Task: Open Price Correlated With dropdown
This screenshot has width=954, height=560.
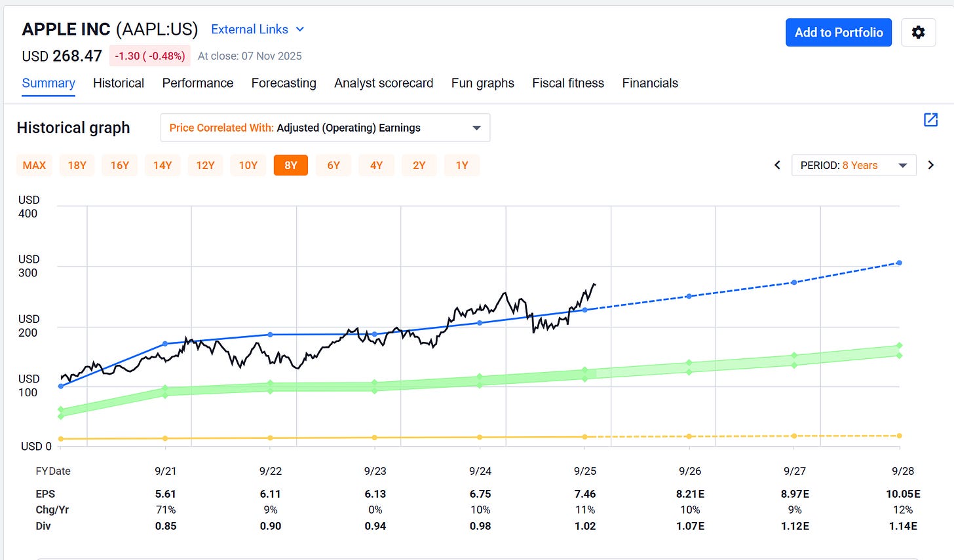Action: pyautogui.click(x=325, y=128)
